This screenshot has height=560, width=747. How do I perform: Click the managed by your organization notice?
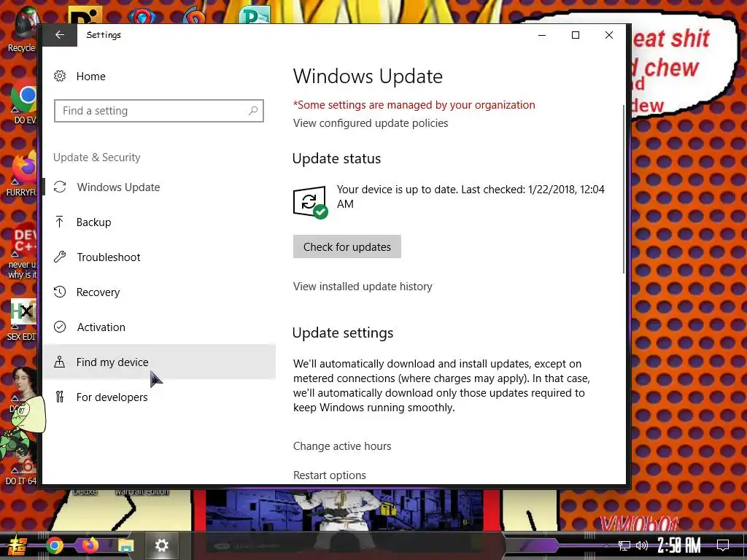click(414, 105)
